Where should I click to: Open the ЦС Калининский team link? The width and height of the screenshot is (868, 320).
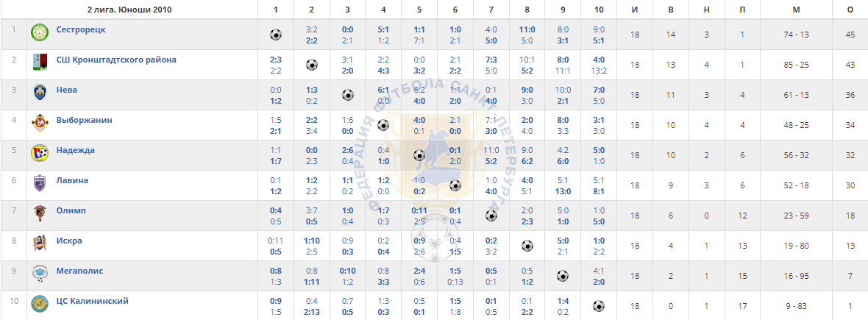pyautogui.click(x=92, y=301)
